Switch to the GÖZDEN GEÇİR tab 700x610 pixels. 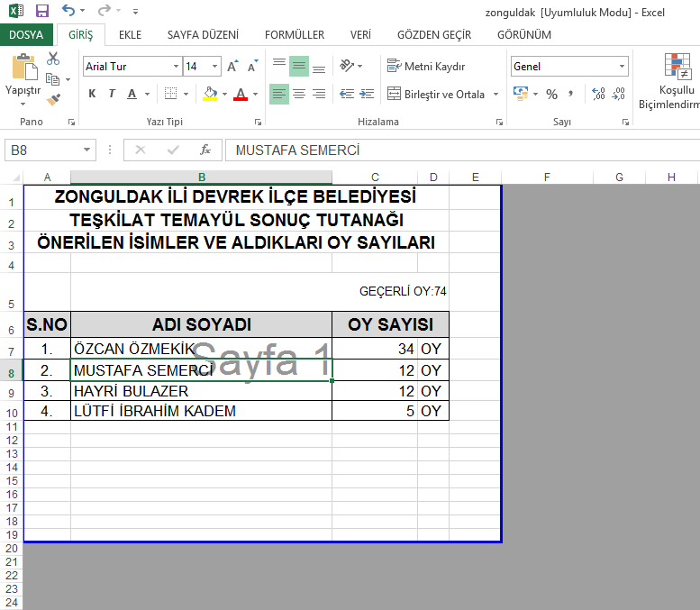coord(434,35)
